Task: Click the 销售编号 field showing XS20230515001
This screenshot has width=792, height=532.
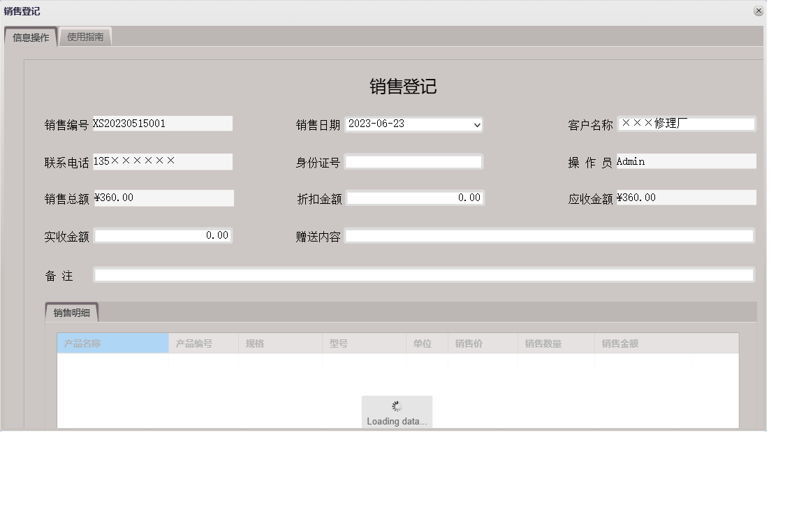Action: 163,124
